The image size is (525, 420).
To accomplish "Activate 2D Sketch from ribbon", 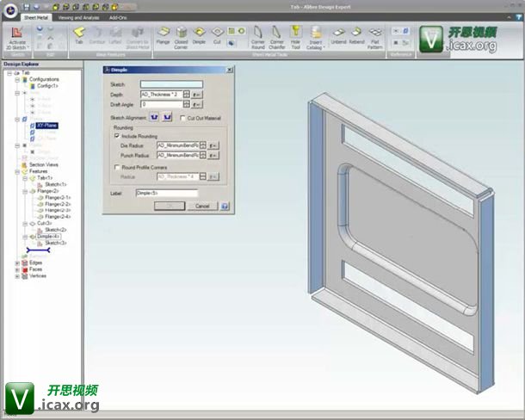I will point(16,36).
